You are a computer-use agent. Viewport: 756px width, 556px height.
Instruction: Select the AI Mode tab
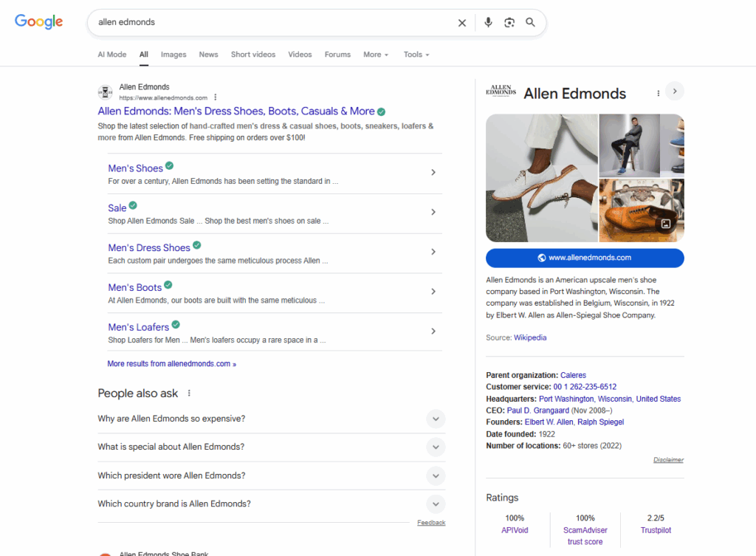(111, 54)
